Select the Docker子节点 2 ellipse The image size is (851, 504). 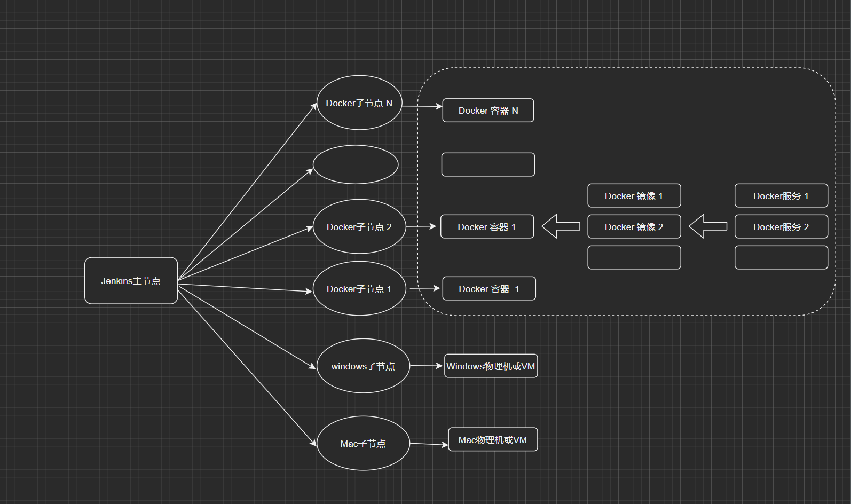pos(359,226)
